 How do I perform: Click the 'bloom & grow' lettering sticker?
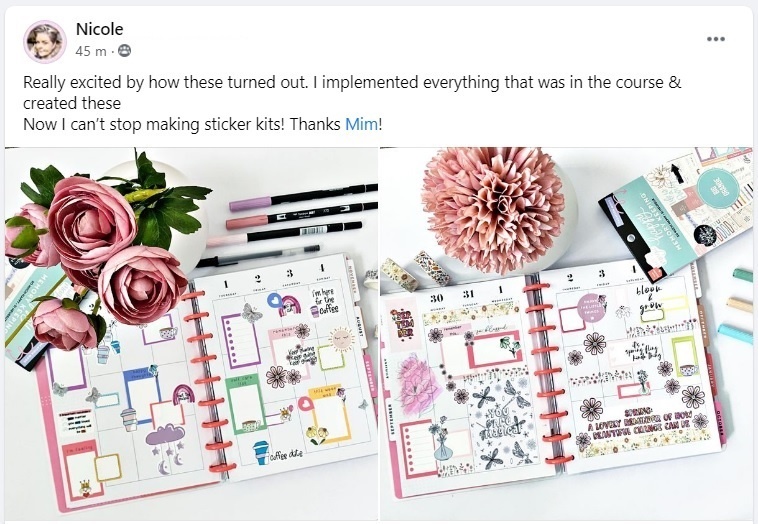tap(651, 300)
